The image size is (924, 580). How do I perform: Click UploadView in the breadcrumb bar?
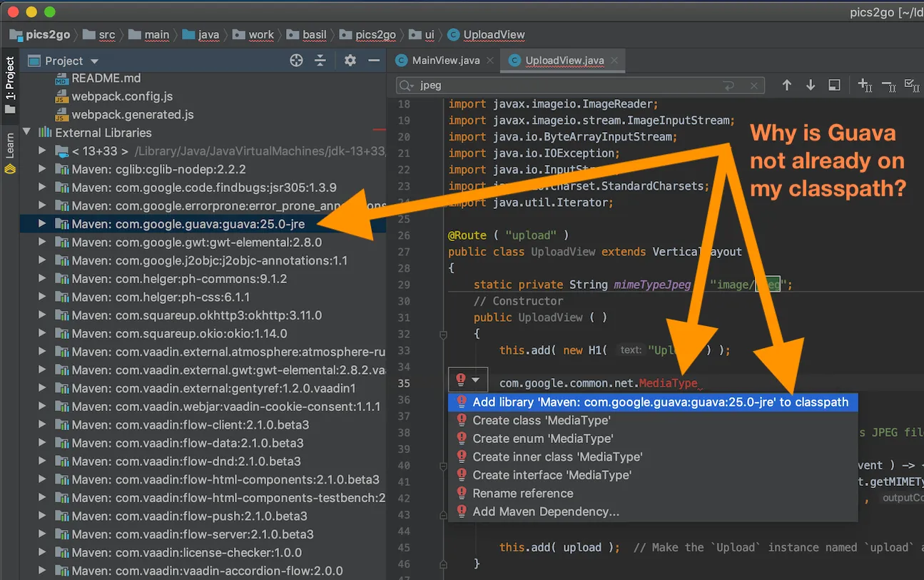point(493,34)
